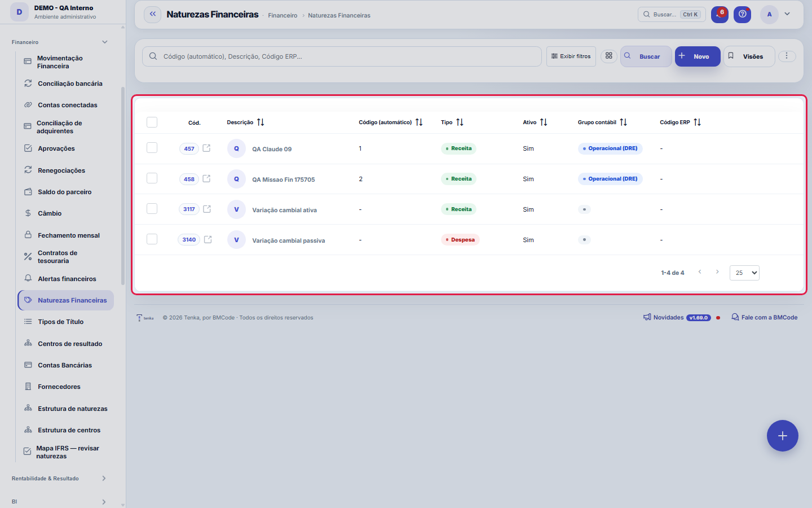Check the select-all header checkbox

click(152, 122)
